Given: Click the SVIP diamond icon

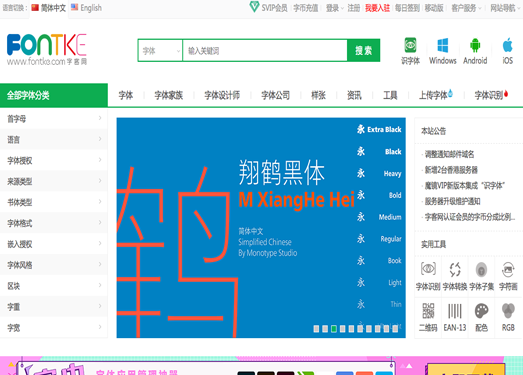Looking at the screenshot, I should pos(254,7).
